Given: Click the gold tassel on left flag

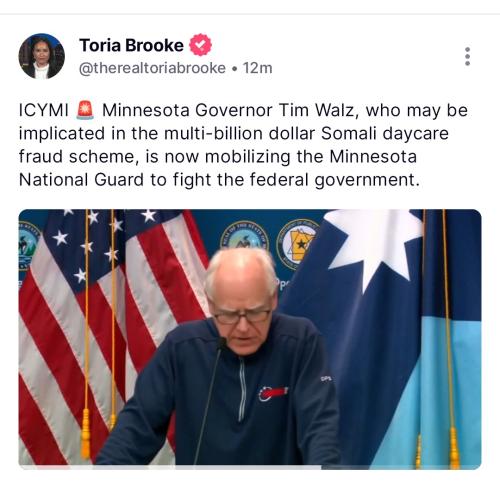Looking at the screenshot, I should click(x=86, y=432).
